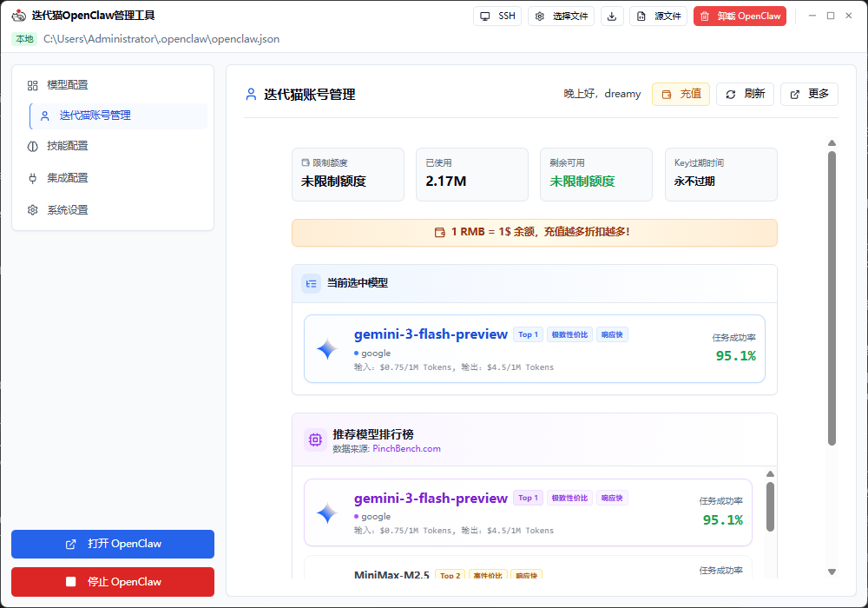The image size is (868, 608).
Task: Click the 迭代猫账号管理 user icon
Action: click(x=250, y=95)
